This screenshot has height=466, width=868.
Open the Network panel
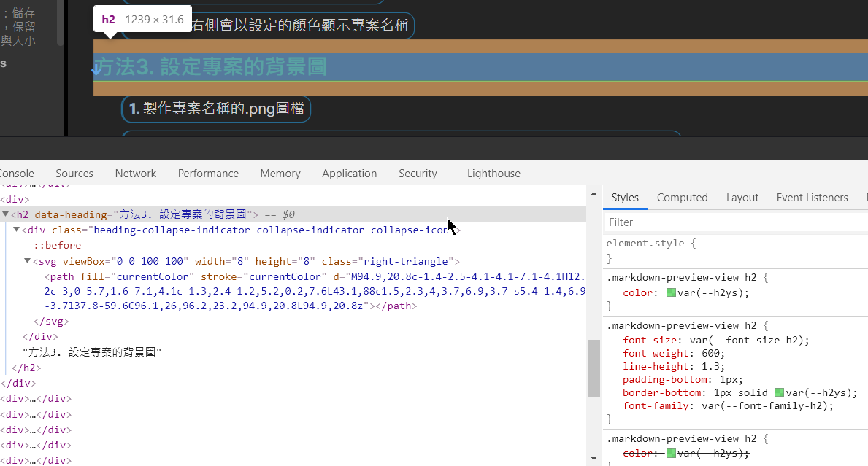135,173
